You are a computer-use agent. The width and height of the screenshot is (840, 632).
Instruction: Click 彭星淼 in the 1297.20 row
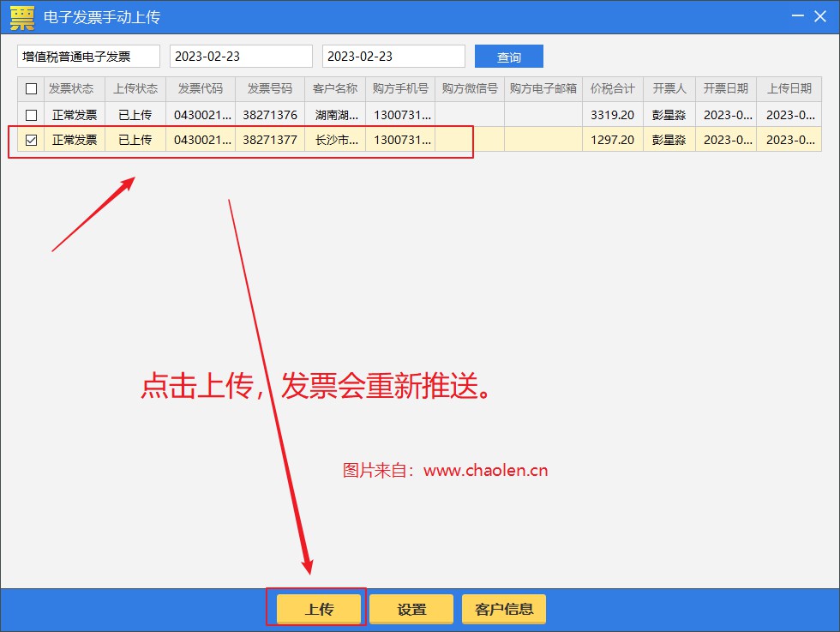pyautogui.click(x=669, y=140)
